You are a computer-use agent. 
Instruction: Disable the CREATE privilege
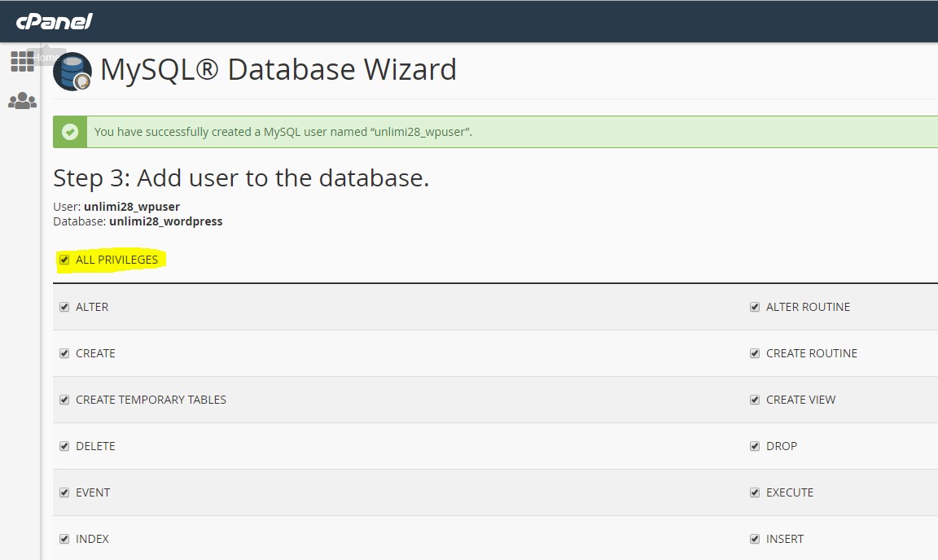64,353
